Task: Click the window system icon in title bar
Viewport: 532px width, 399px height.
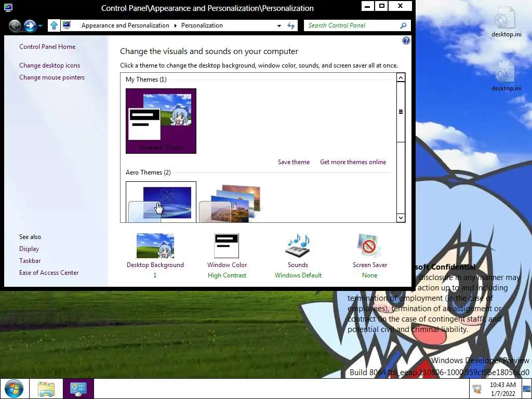Action: (x=8, y=7)
